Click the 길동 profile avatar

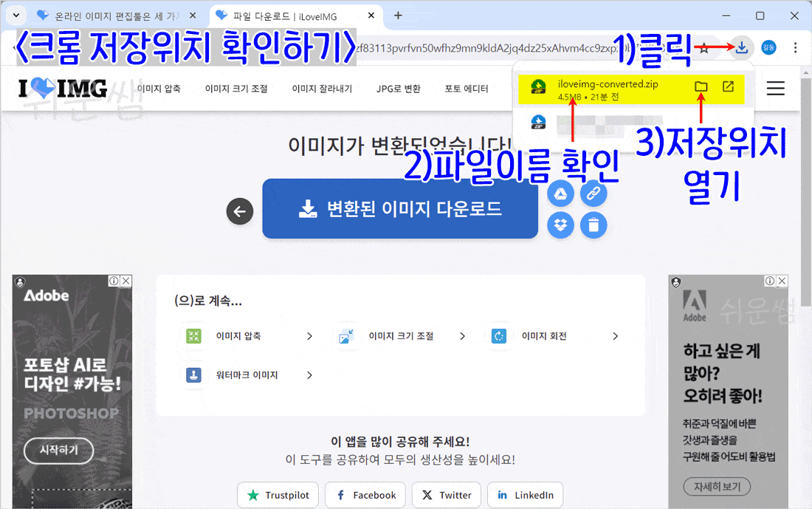768,47
